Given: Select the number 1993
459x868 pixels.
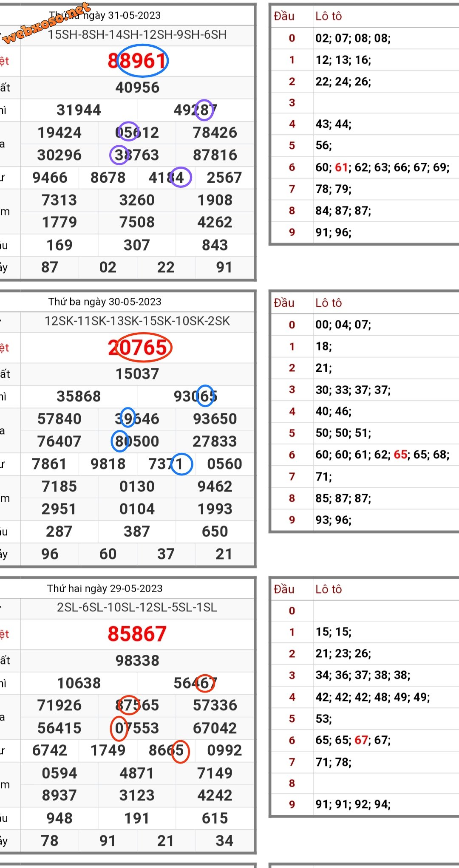Looking at the screenshot, I should tap(215, 509).
